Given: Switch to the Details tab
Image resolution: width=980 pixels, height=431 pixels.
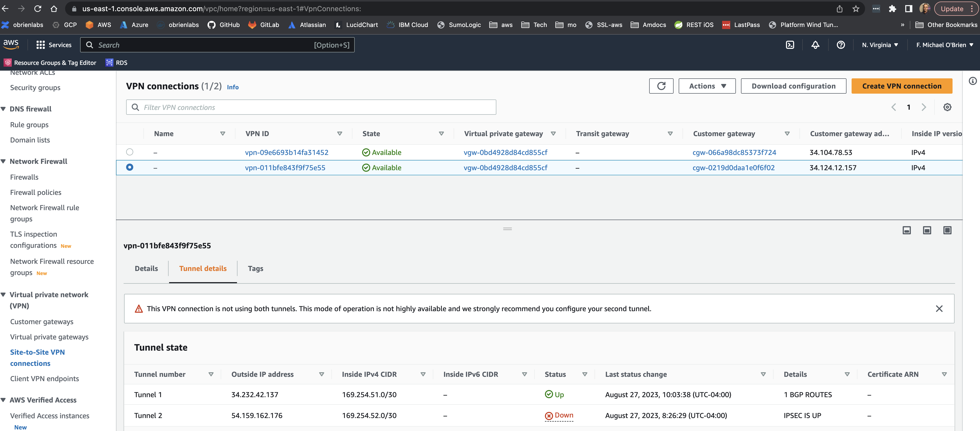Looking at the screenshot, I should (x=146, y=268).
